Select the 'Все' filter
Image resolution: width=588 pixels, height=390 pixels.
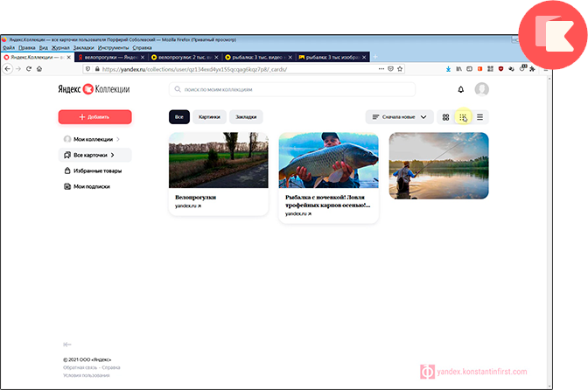[179, 117]
